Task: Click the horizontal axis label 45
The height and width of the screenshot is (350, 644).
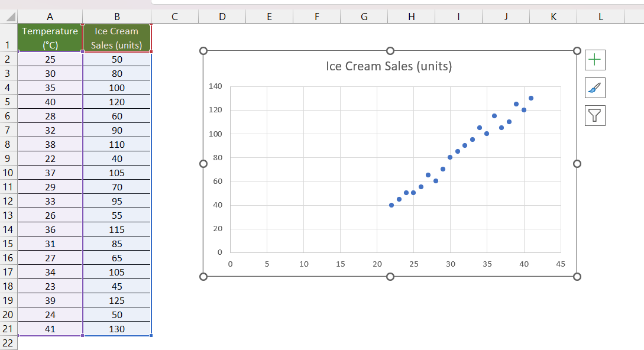Action: (561, 264)
